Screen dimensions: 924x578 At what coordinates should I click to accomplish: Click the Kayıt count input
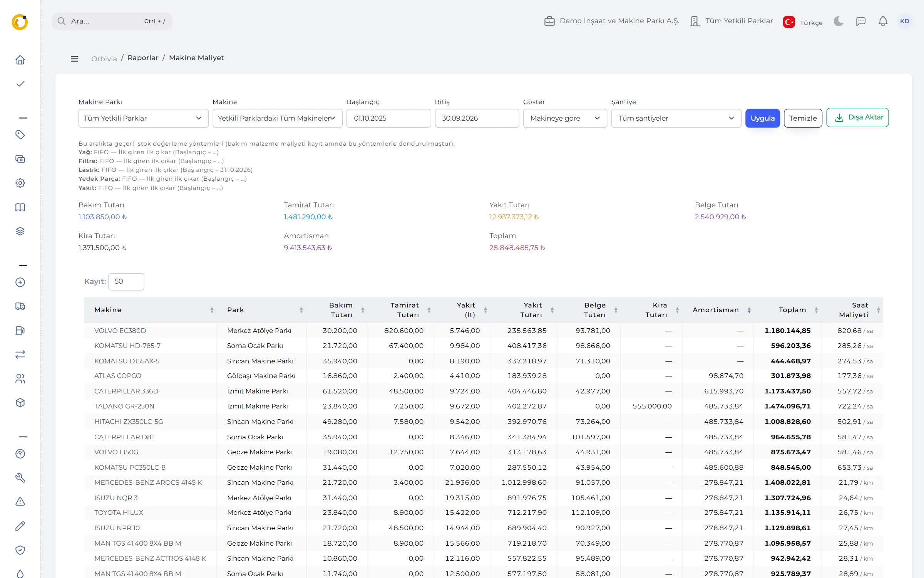126,282
